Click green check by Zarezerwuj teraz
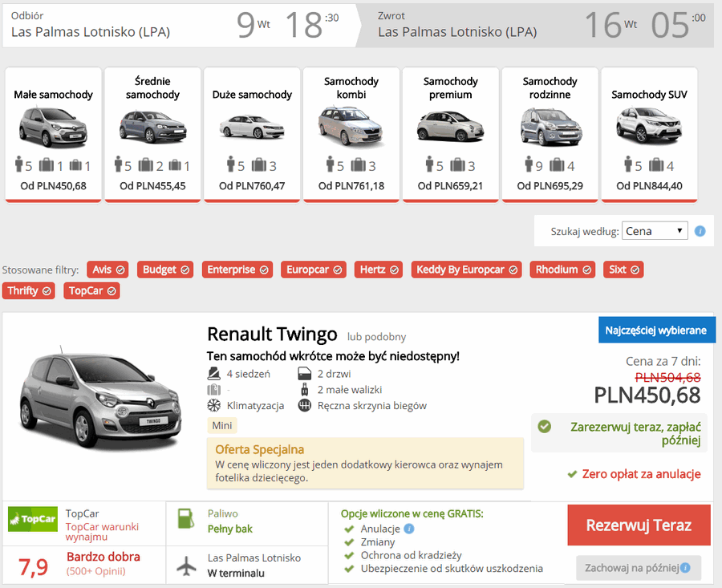 [x=544, y=427]
